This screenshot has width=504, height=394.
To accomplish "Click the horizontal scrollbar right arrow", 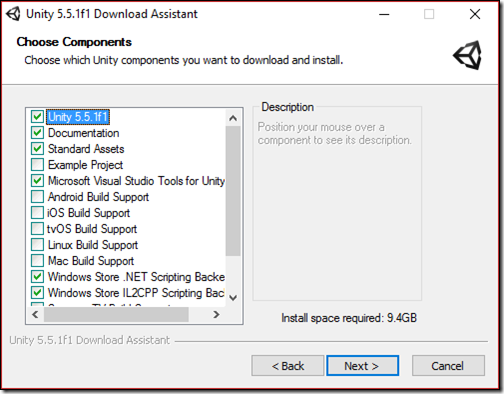I will tap(216, 314).
